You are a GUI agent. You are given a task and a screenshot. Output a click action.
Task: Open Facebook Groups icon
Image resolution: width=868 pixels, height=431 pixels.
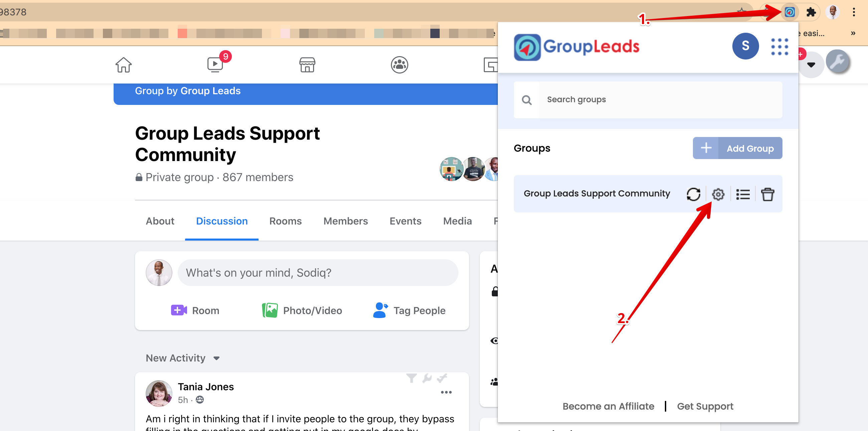click(x=399, y=65)
